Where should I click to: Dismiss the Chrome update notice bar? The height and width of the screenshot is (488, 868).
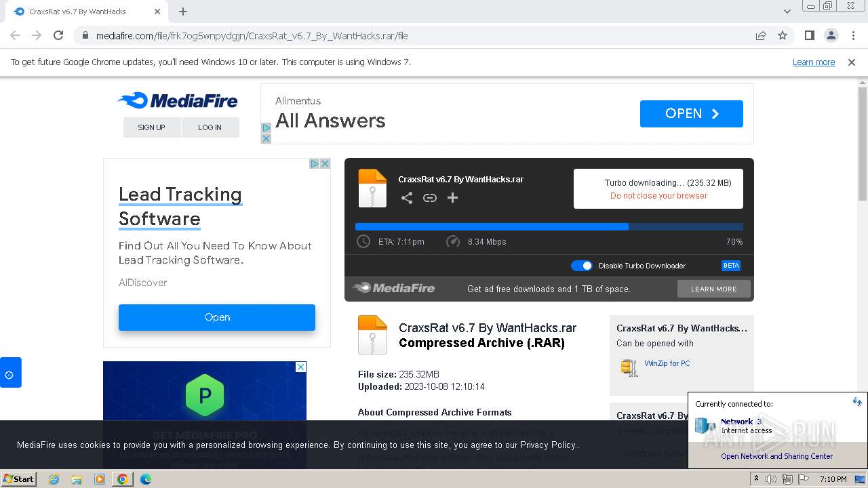[852, 62]
